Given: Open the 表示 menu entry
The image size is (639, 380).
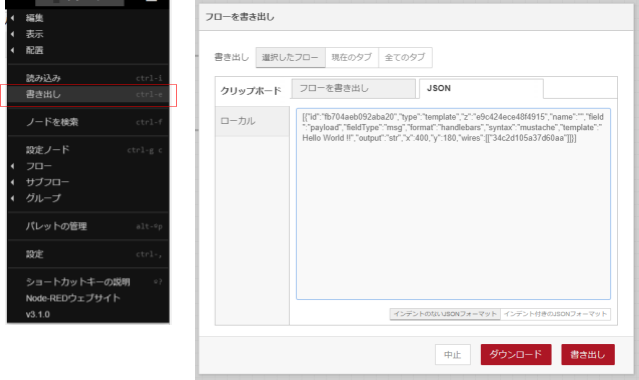Looking at the screenshot, I should [x=88, y=34].
